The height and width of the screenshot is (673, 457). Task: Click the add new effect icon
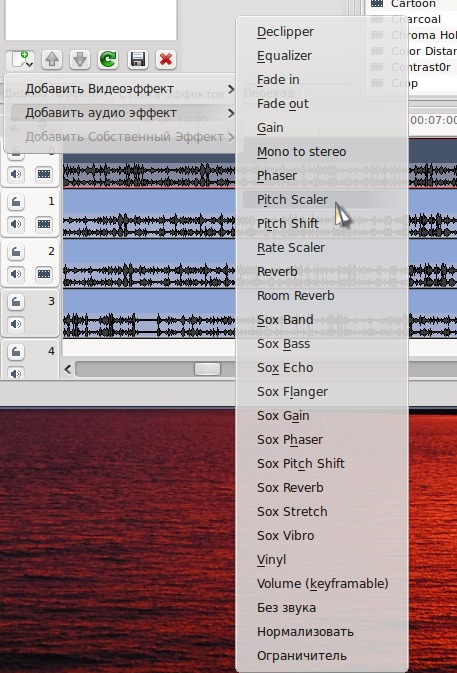pyautogui.click(x=22, y=59)
